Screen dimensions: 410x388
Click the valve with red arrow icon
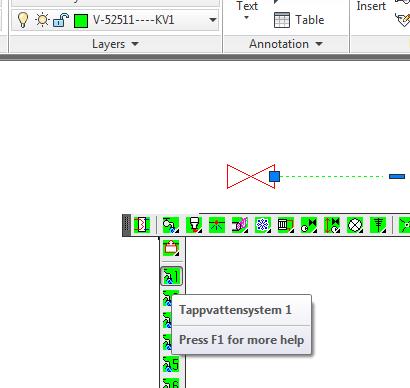[x=332, y=225]
